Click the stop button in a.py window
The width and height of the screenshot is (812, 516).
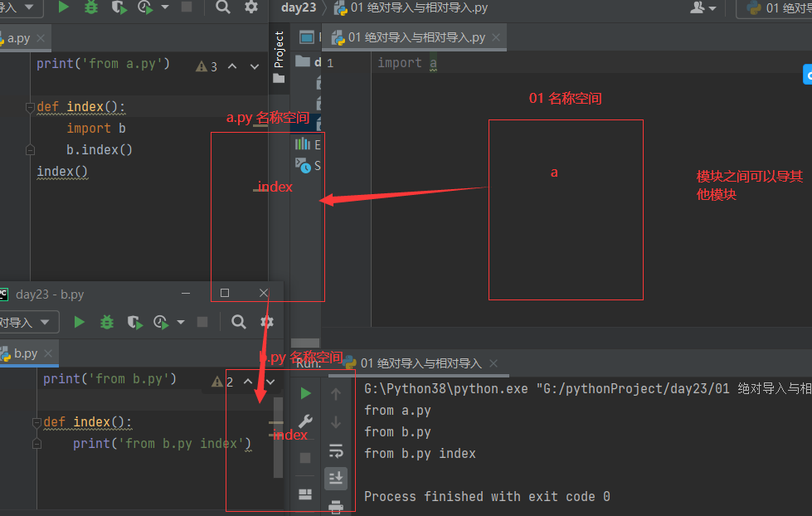point(187,7)
